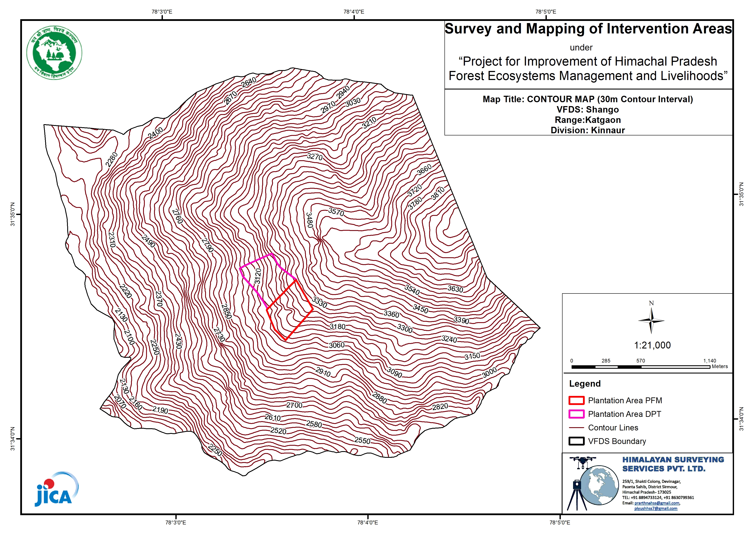Click the 2850 contour label
This screenshot has width=756, height=535.
point(226,311)
